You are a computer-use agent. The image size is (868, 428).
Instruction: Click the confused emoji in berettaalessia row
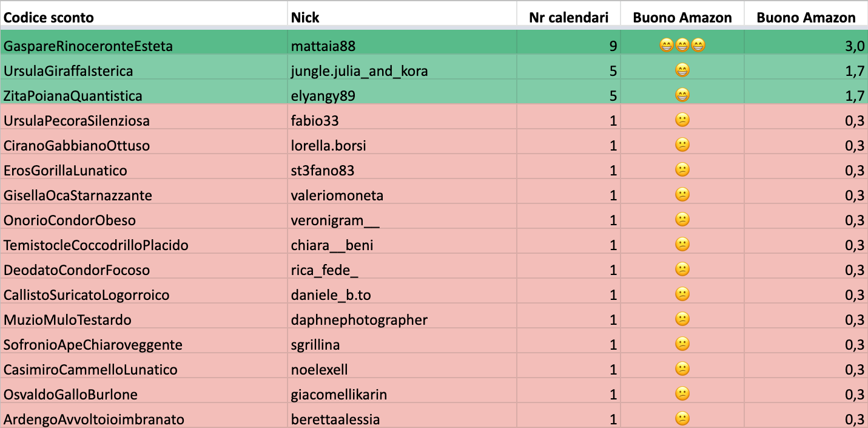coord(682,419)
